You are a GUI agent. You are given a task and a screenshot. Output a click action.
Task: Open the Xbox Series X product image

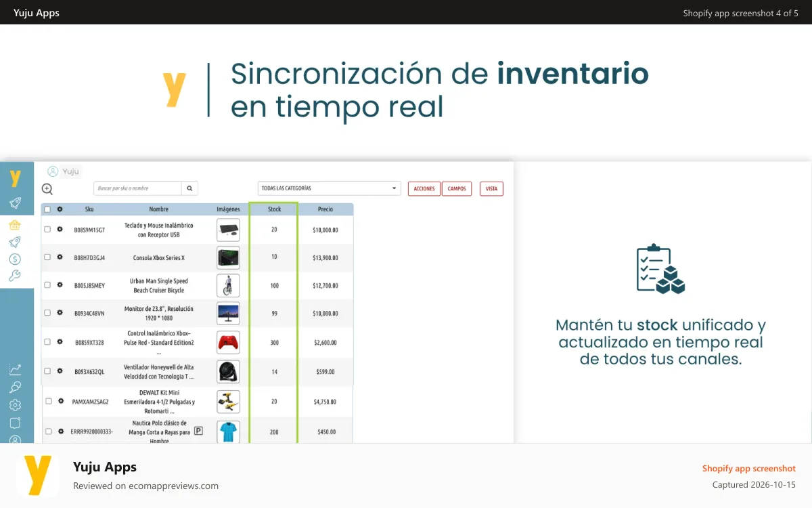click(x=228, y=257)
